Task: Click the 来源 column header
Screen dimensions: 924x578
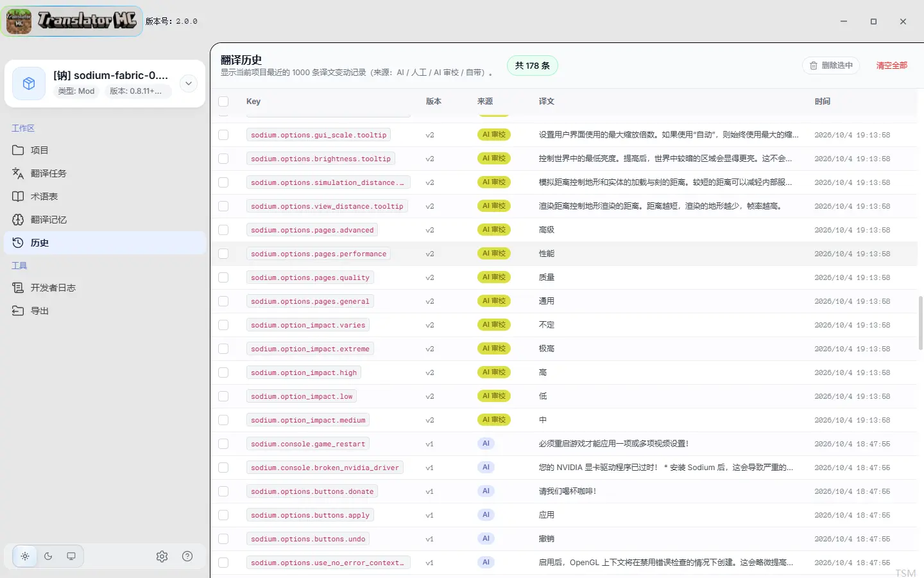Action: coord(485,101)
